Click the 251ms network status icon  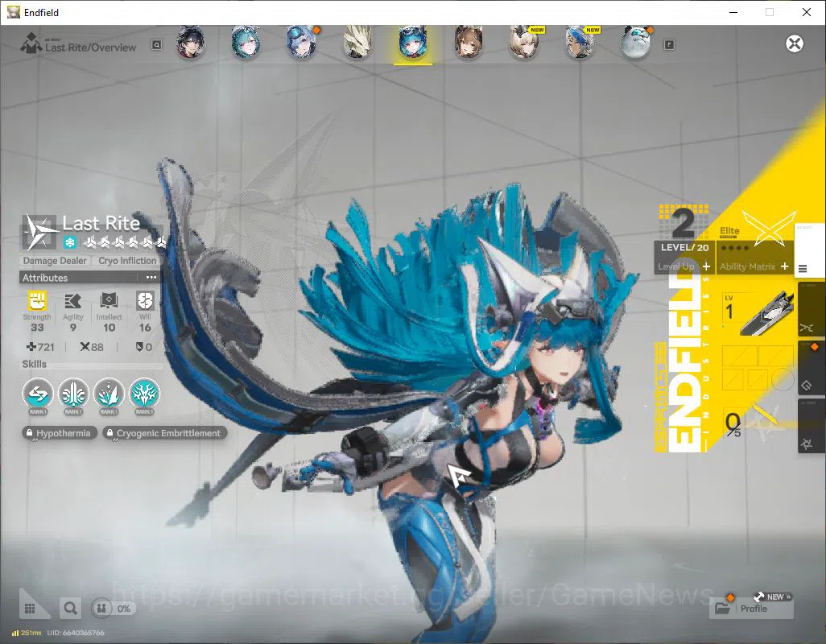(x=15, y=633)
